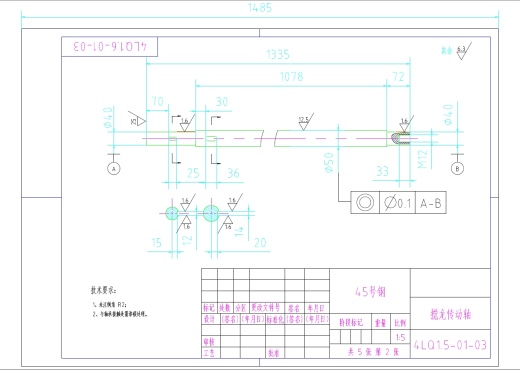This screenshot has height=370, width=520.
Task: Select the 30 dimension value
Action: tap(222, 101)
